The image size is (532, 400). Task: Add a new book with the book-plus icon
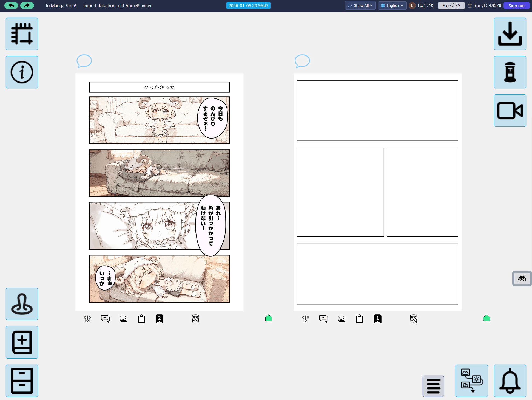tap(22, 342)
